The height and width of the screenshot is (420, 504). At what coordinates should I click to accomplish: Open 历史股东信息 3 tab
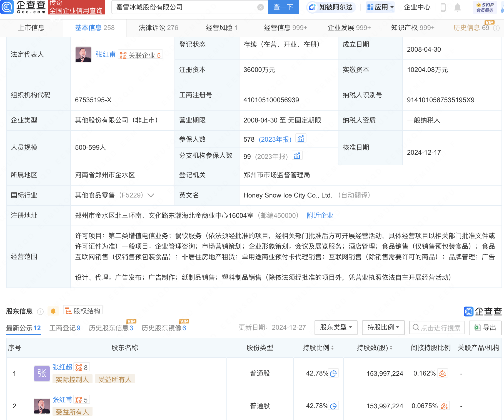pyautogui.click(x=111, y=328)
